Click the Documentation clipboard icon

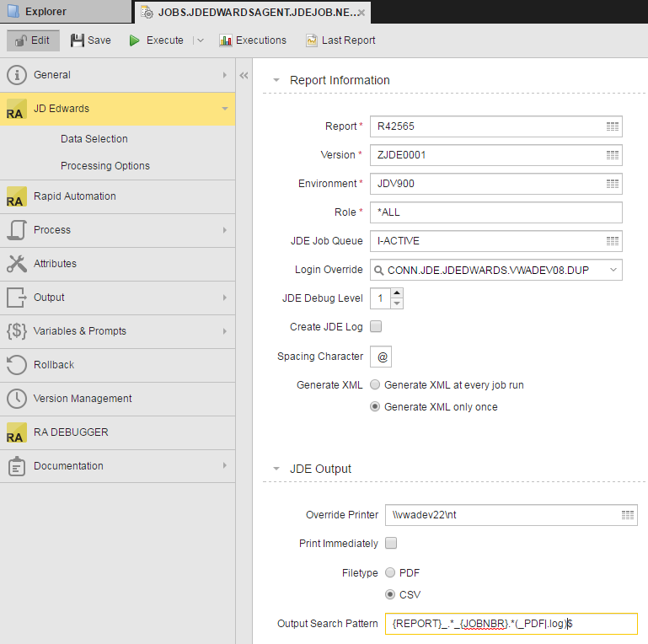click(x=17, y=466)
